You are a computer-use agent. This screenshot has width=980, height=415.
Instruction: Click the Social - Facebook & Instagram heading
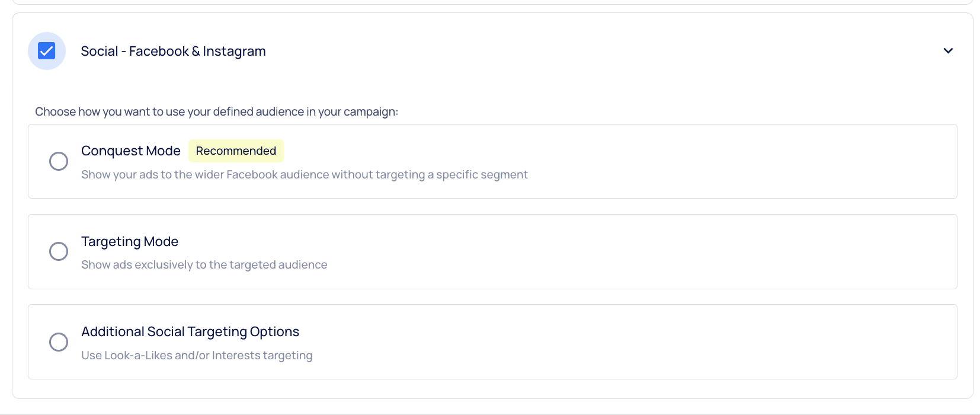[173, 52]
